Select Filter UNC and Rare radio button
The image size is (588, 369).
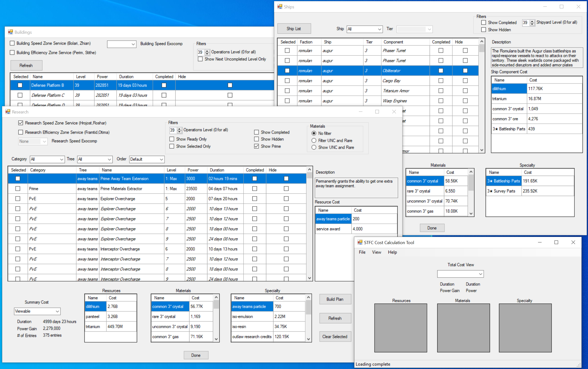coord(314,140)
